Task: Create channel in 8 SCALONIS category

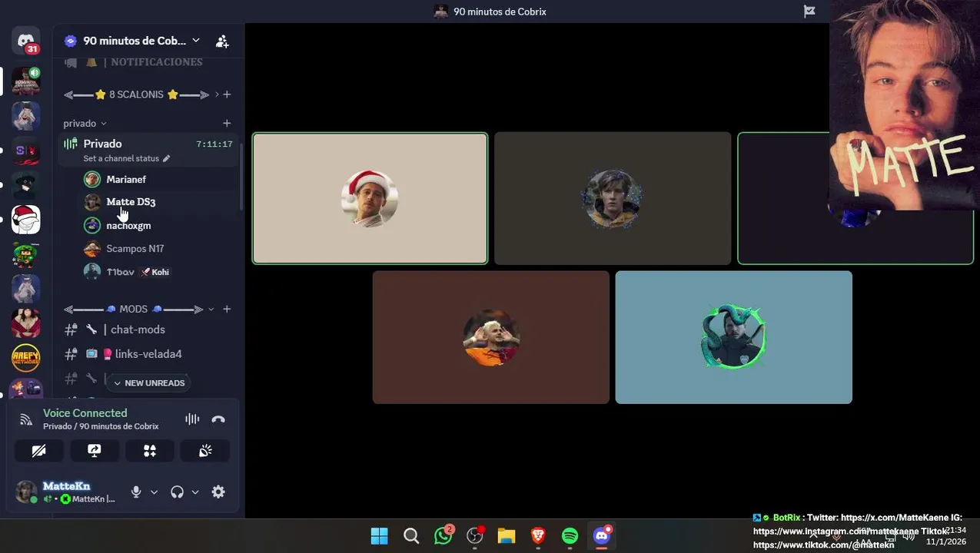Action: (227, 94)
